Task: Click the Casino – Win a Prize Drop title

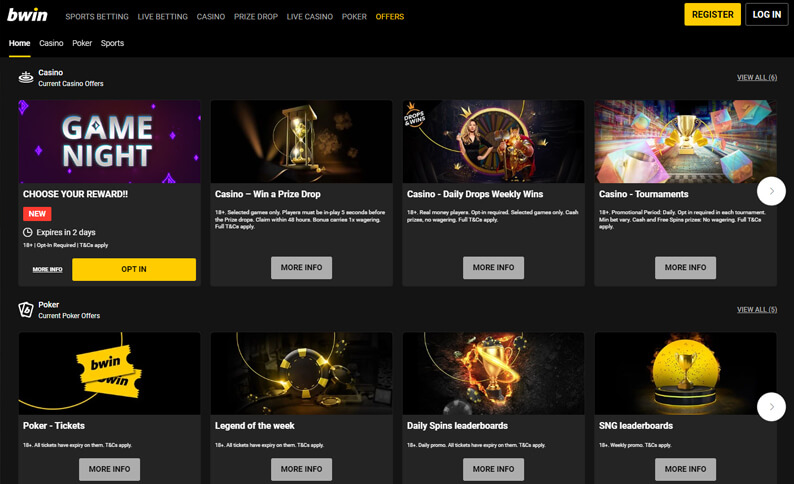Action: click(267, 194)
